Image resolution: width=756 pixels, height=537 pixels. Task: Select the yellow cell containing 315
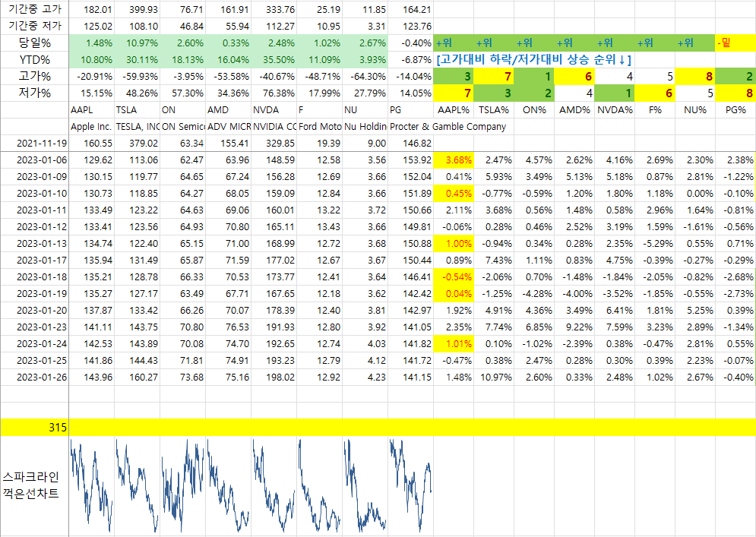[35, 428]
